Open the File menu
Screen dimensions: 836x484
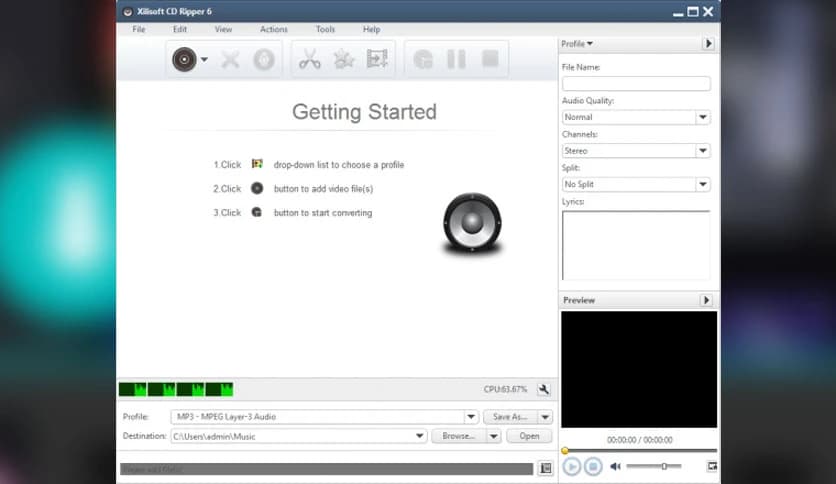click(139, 29)
